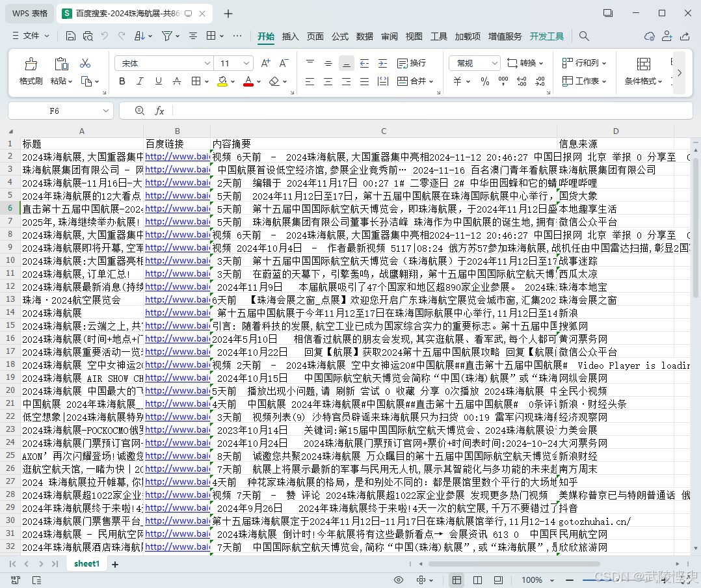Open the 文件 file menu
Screen dimensions: 701x588
click(31, 36)
